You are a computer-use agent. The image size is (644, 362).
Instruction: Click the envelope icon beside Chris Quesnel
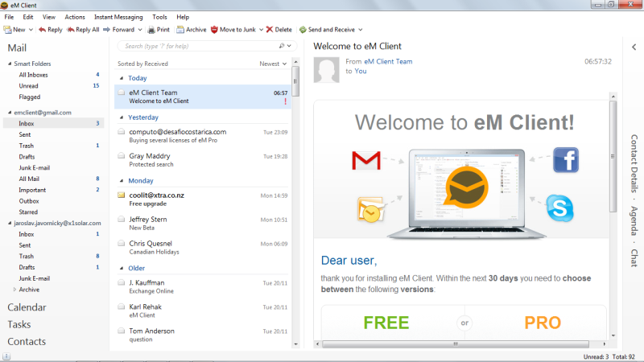[122, 243]
